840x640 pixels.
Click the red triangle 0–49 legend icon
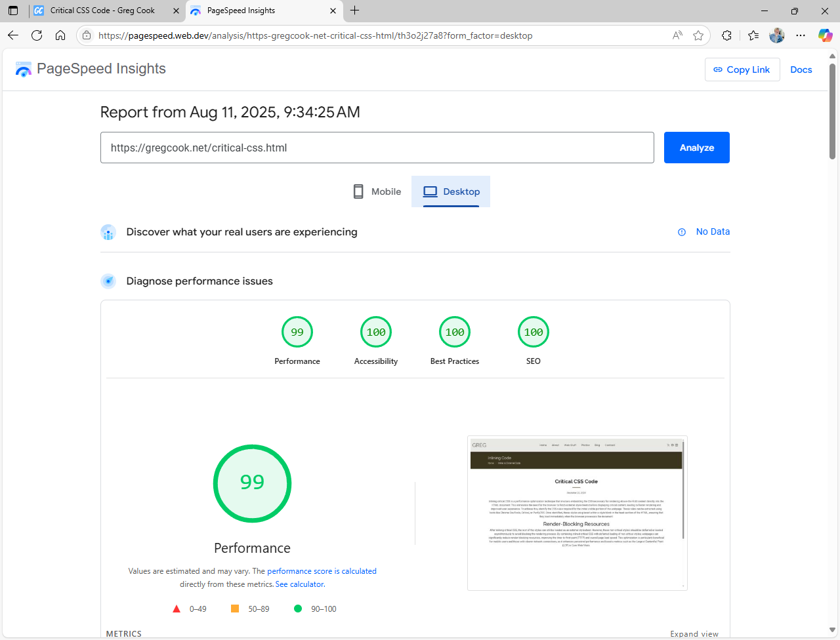tap(177, 609)
